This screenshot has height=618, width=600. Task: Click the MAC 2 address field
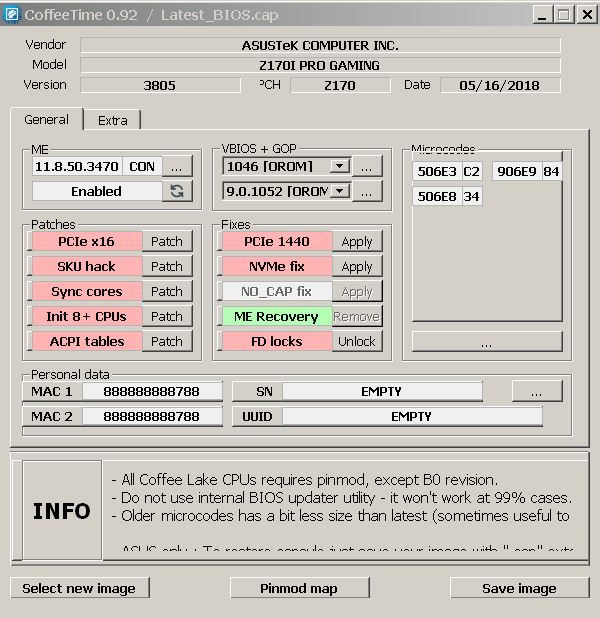coord(152,416)
